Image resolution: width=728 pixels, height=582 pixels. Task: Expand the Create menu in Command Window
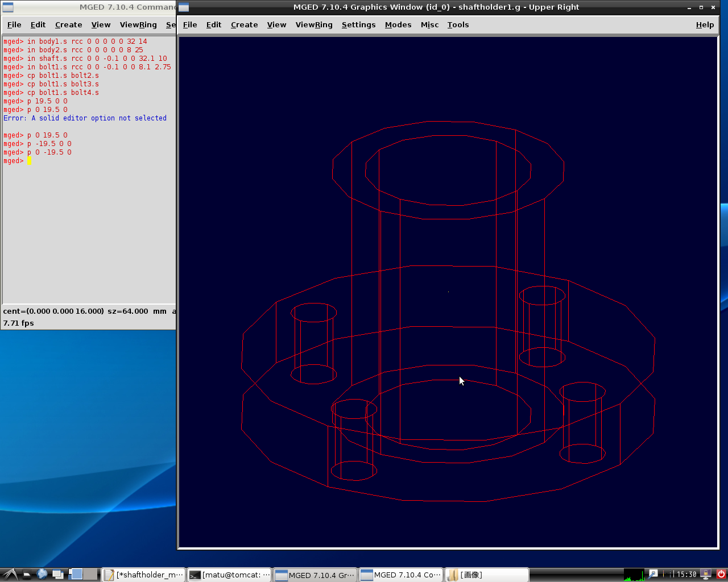point(68,25)
